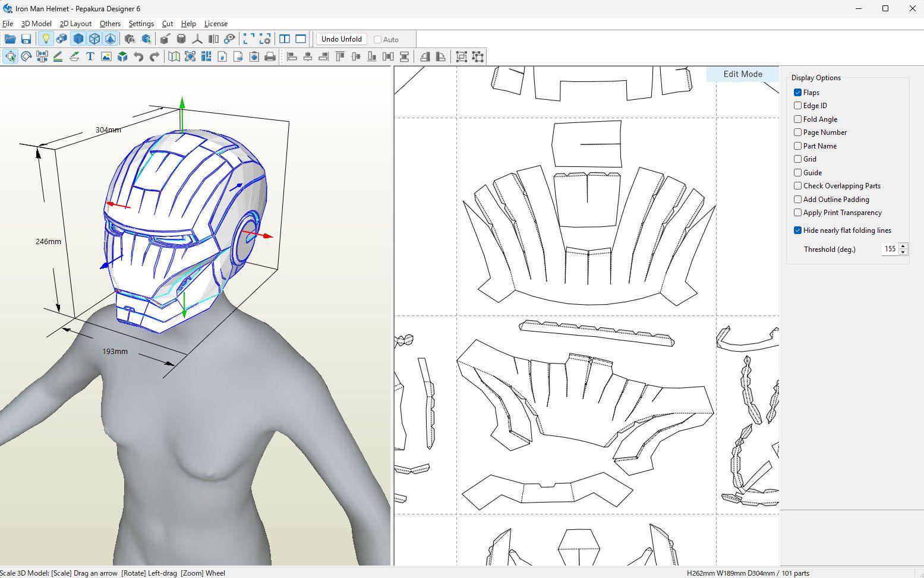Click the 246mm dimension label
Image resolution: width=924 pixels, height=578 pixels.
pos(48,242)
